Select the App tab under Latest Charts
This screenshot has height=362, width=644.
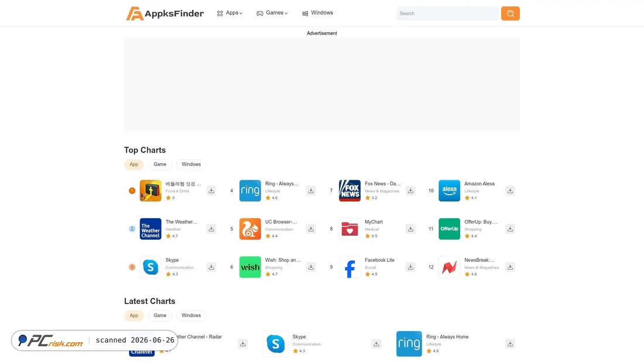tap(134, 315)
